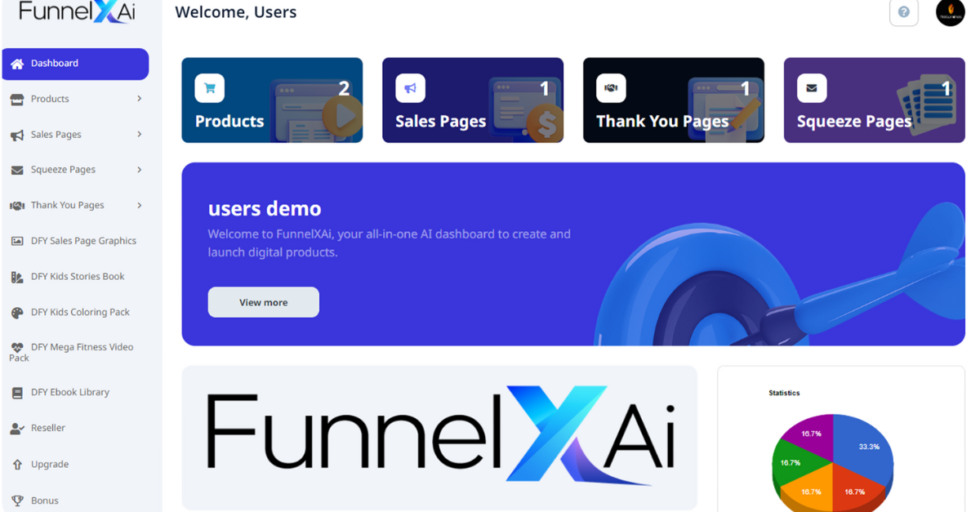980x512 pixels.
Task: Go to Dashboard menu item
Action: [x=75, y=64]
